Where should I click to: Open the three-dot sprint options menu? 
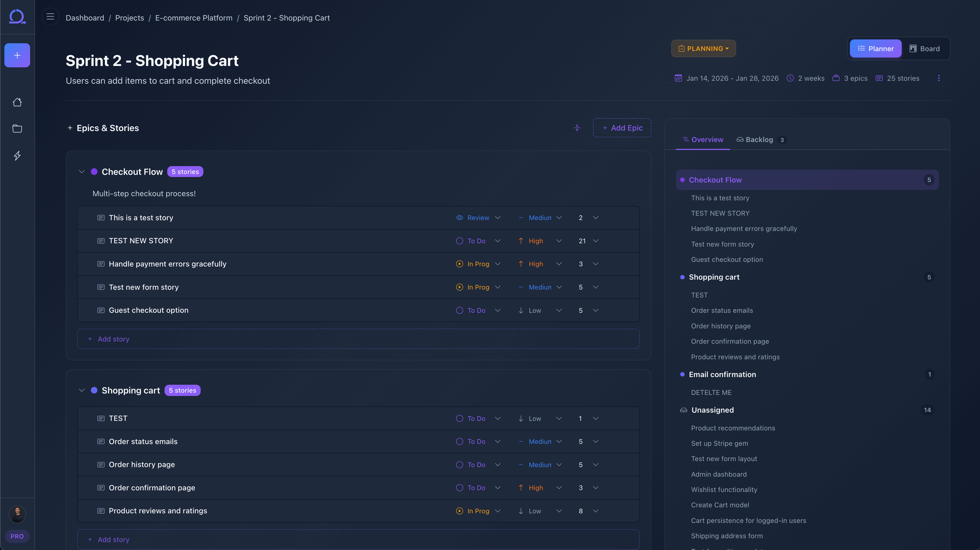pos(939,78)
